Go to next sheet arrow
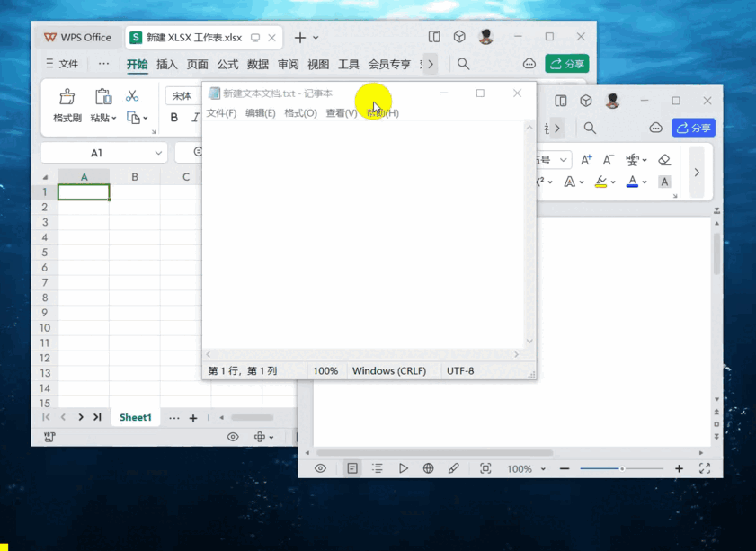 [x=81, y=417]
